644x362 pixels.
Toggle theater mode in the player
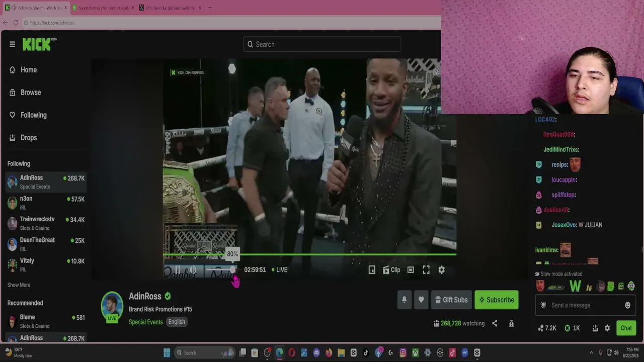(411, 270)
